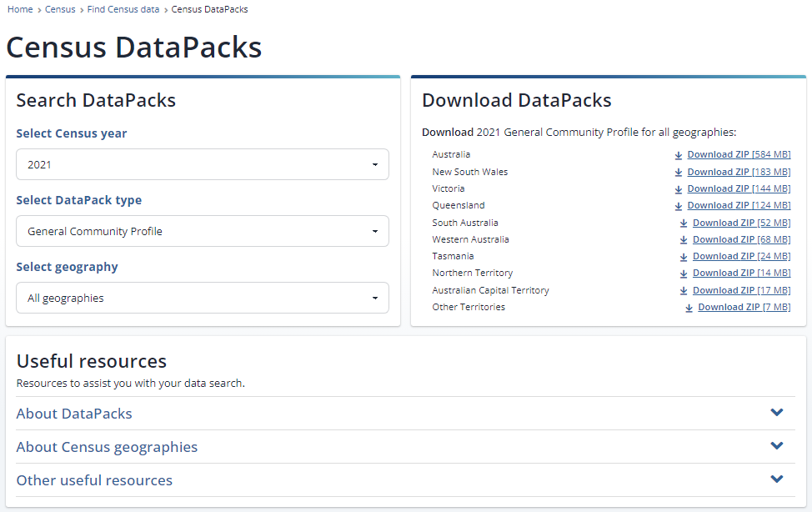Expand the About DataPacks section
This screenshot has height=512, width=812.
tap(777, 413)
